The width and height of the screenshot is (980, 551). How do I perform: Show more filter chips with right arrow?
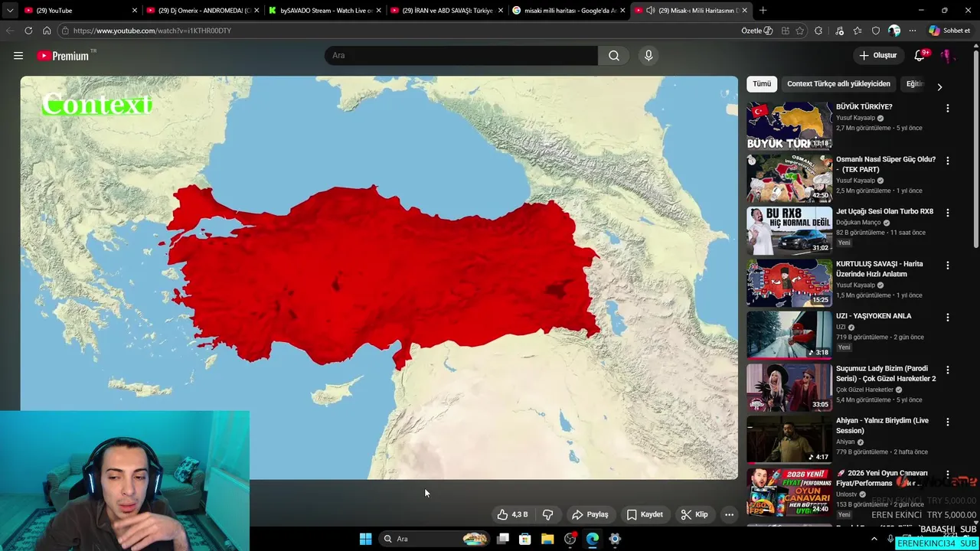(x=939, y=86)
